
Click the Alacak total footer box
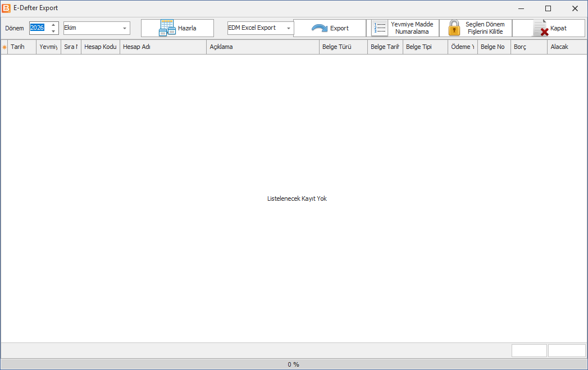567,350
